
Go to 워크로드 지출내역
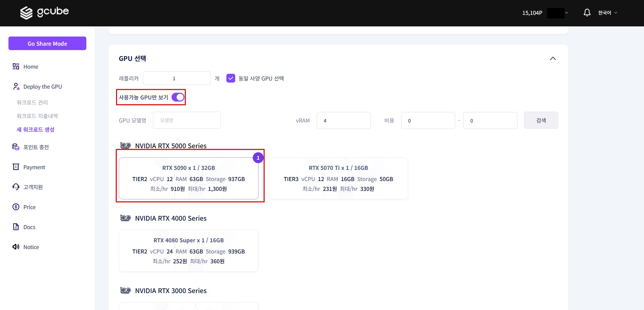click(37, 116)
